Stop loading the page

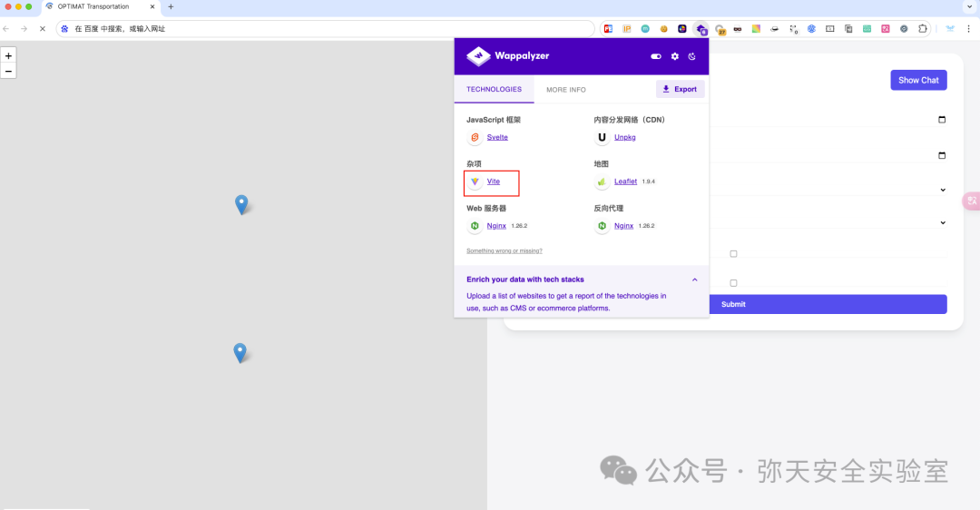coord(43,29)
